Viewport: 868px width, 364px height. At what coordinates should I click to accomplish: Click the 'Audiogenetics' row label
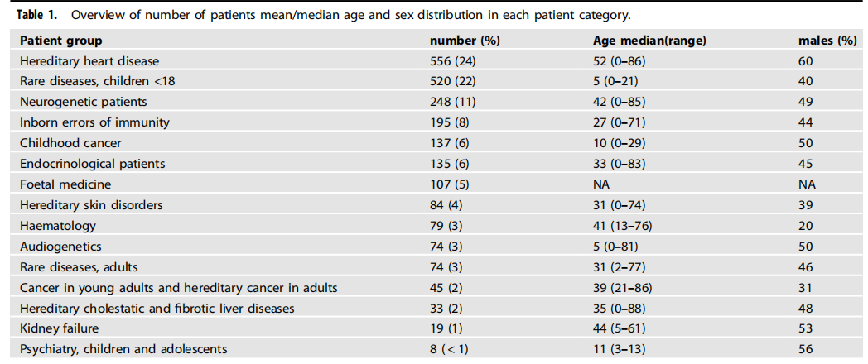[60, 247]
